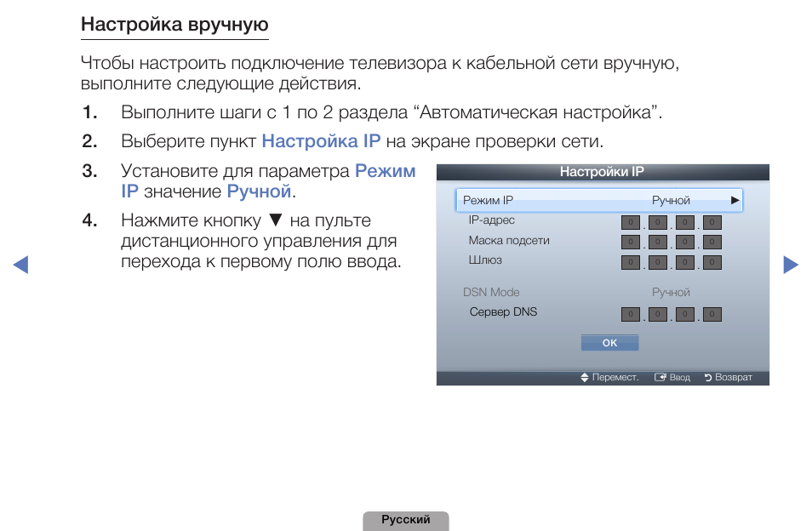
Task: Select the first Маска подсети octet field
Action: [x=630, y=243]
